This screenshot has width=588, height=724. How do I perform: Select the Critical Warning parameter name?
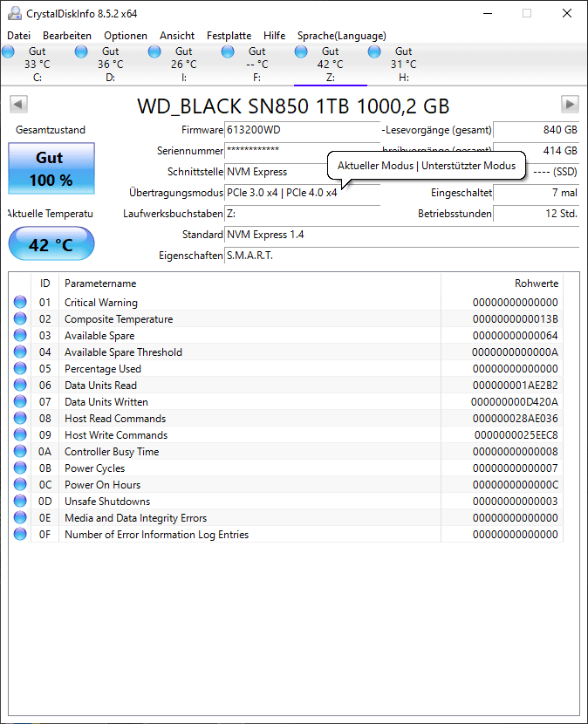[x=101, y=303]
